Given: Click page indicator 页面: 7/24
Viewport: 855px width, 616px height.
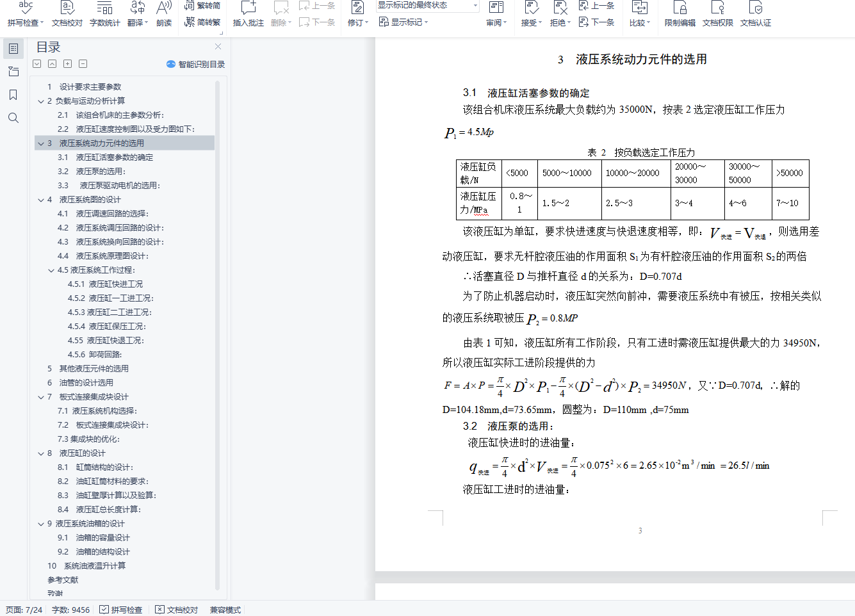Looking at the screenshot, I should coord(24,610).
